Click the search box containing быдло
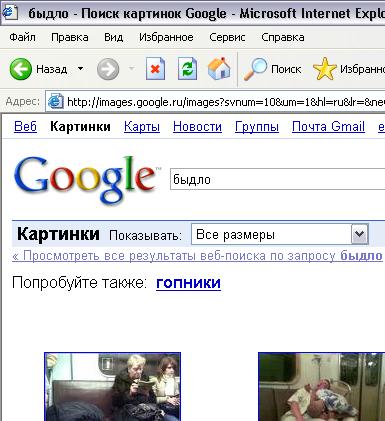 point(277,179)
